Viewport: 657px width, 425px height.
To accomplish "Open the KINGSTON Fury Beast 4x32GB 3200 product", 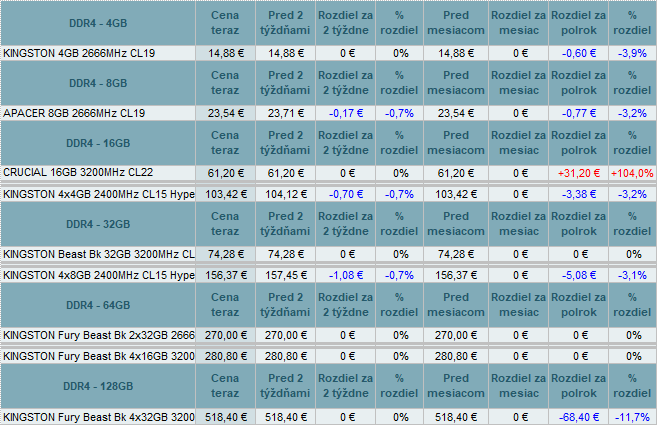I will click(x=99, y=416).
